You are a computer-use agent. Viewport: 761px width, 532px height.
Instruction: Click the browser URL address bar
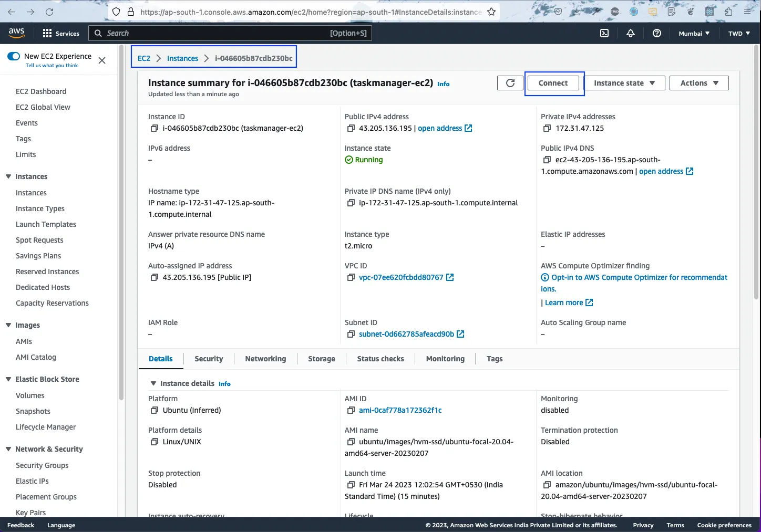pos(310,12)
